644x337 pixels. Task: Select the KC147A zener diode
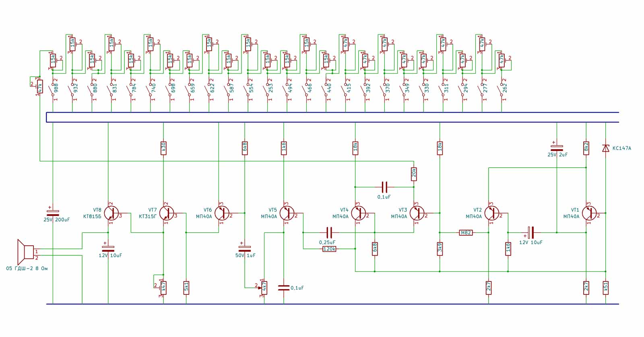point(605,148)
